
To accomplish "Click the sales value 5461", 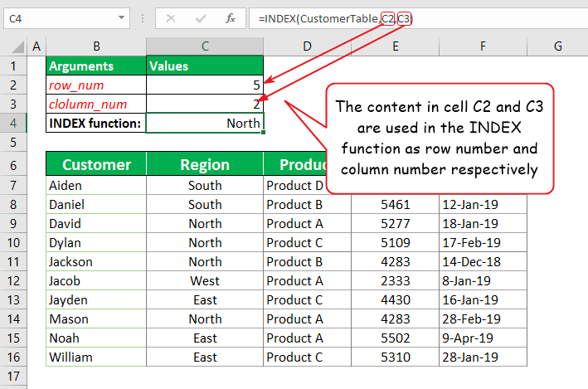I will pyautogui.click(x=396, y=204).
